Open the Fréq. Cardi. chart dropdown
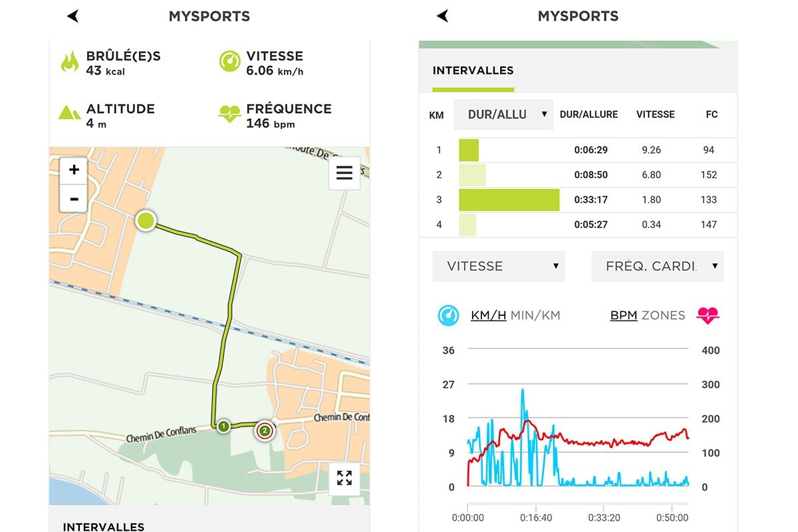 [x=658, y=266]
